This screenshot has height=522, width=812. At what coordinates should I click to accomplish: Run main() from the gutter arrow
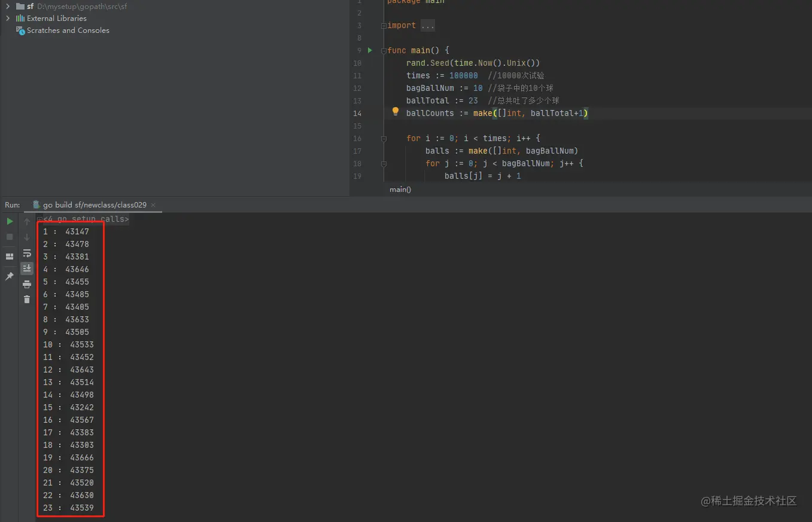370,50
